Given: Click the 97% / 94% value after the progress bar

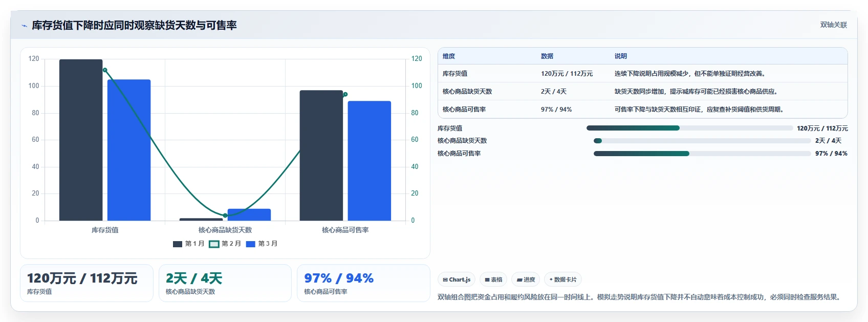Looking at the screenshot, I should [832, 154].
